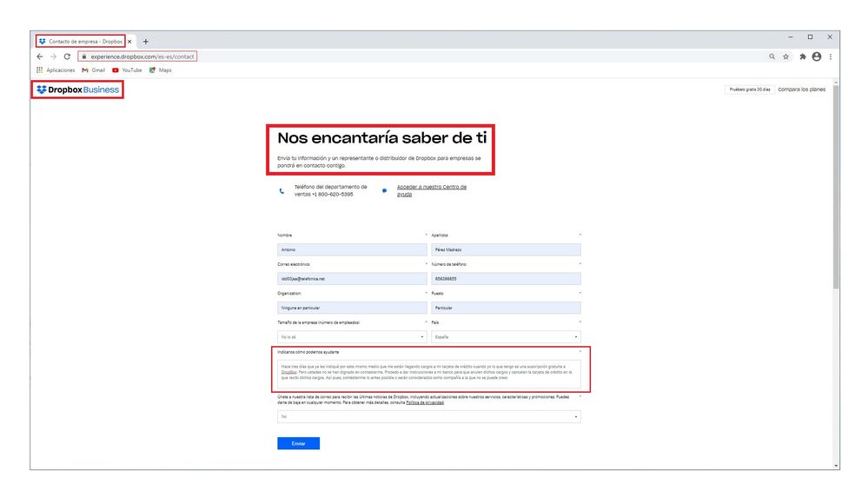Click the padlock site info icon
The height and width of the screenshot is (498, 868).
point(83,56)
